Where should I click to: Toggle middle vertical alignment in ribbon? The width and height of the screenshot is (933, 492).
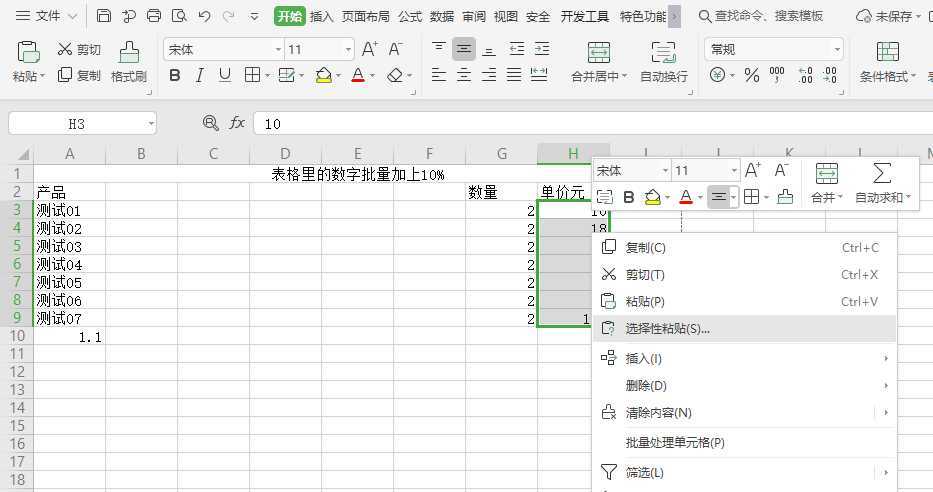(464, 49)
